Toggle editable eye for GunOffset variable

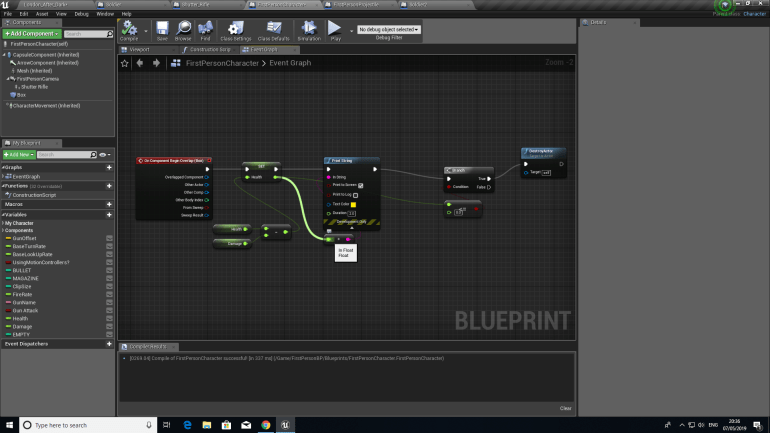pos(110,239)
